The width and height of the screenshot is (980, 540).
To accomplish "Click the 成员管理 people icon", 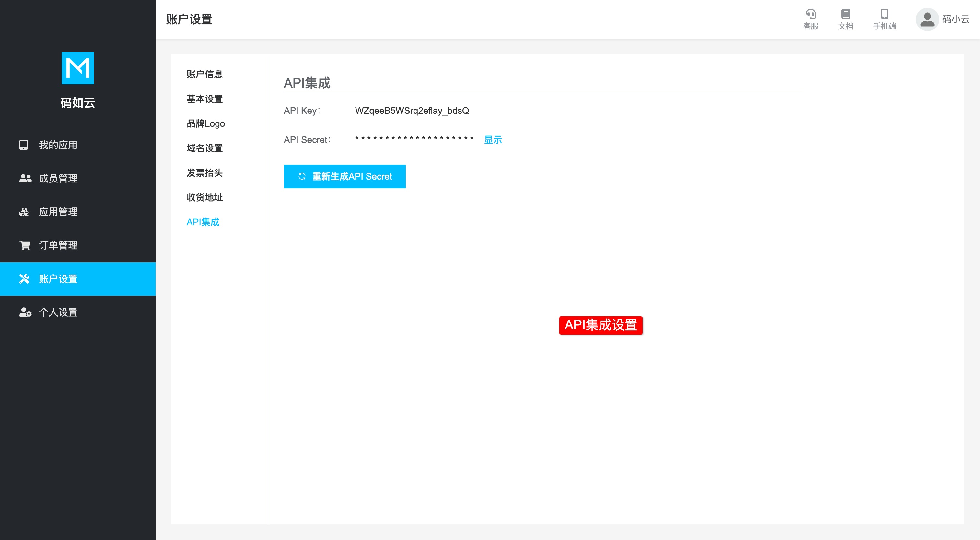I will tap(25, 178).
